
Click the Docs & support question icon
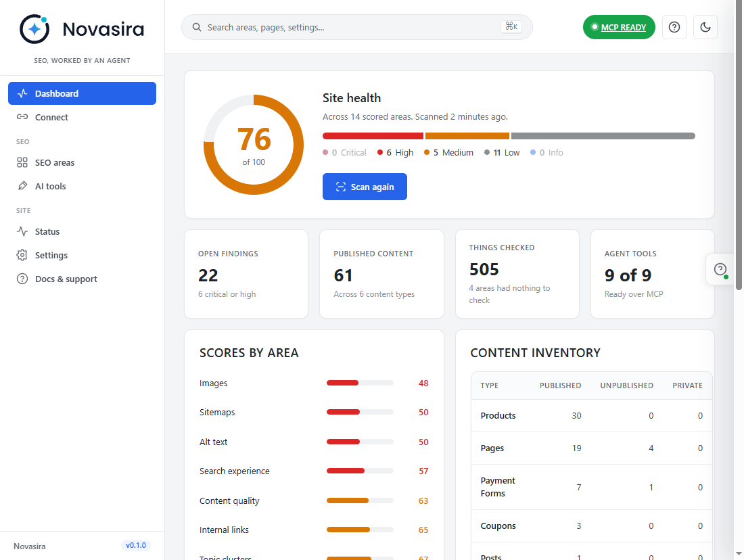22,279
